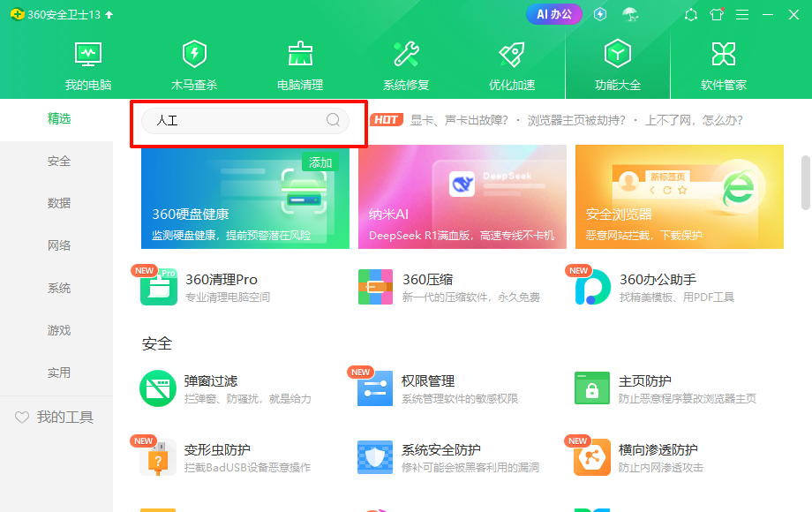The height and width of the screenshot is (512, 812).
Task: Click text 防止内网渗透攻击
Action: pos(661,468)
